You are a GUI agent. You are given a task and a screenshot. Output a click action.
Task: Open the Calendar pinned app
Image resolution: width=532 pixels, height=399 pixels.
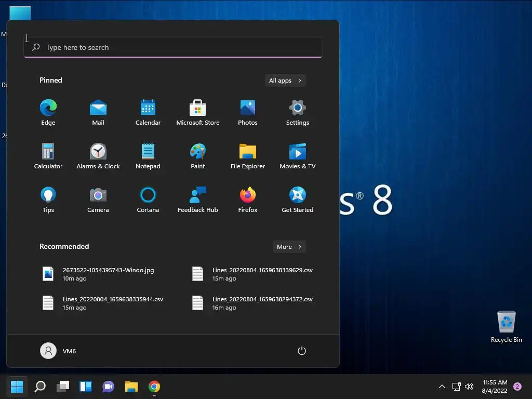tap(148, 113)
